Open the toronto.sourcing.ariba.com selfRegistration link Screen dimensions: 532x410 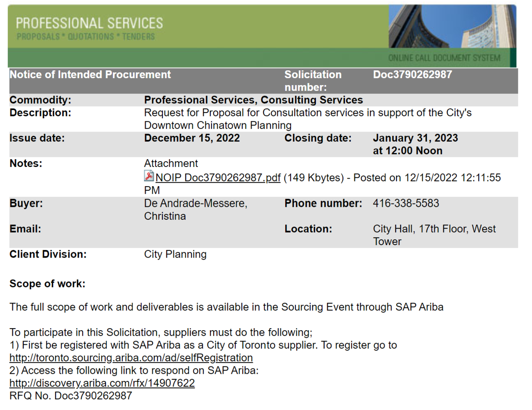pos(131,358)
